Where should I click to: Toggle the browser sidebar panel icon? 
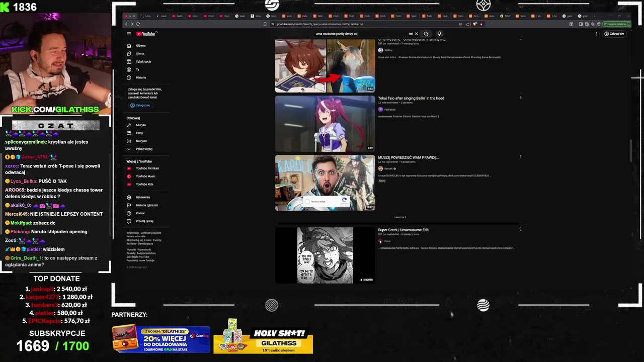581,24
